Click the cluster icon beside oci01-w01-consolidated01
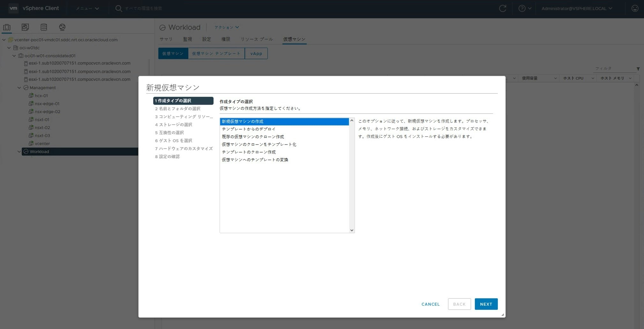 [21, 56]
